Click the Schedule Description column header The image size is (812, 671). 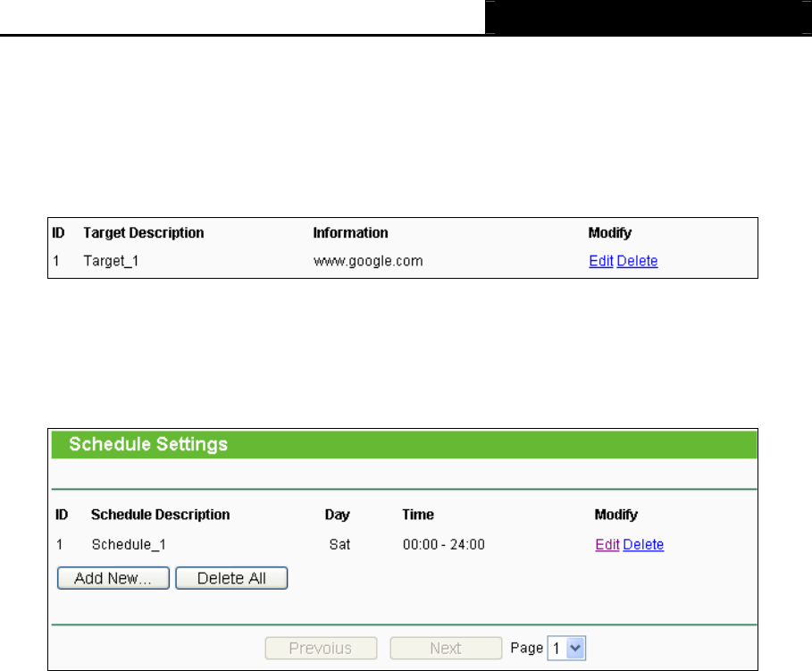coord(161,515)
